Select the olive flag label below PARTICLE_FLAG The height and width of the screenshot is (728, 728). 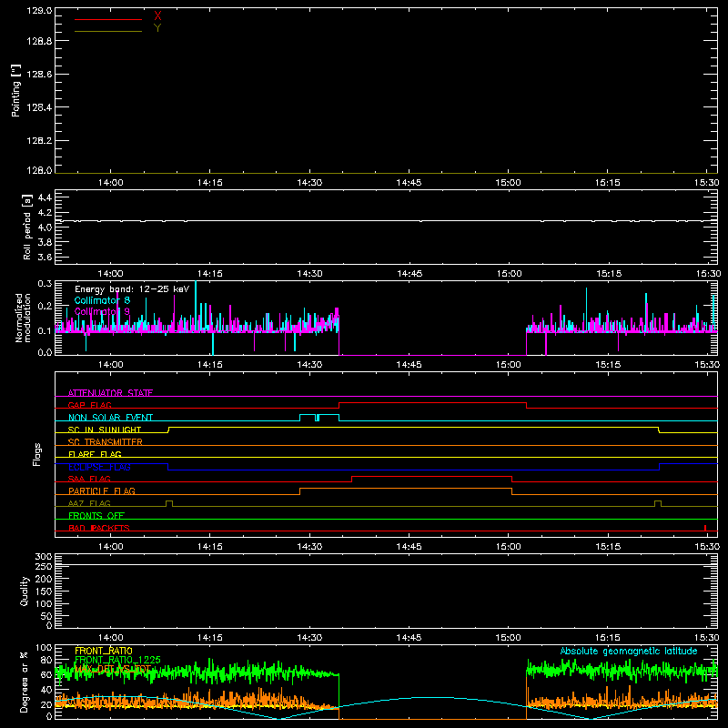(89, 503)
